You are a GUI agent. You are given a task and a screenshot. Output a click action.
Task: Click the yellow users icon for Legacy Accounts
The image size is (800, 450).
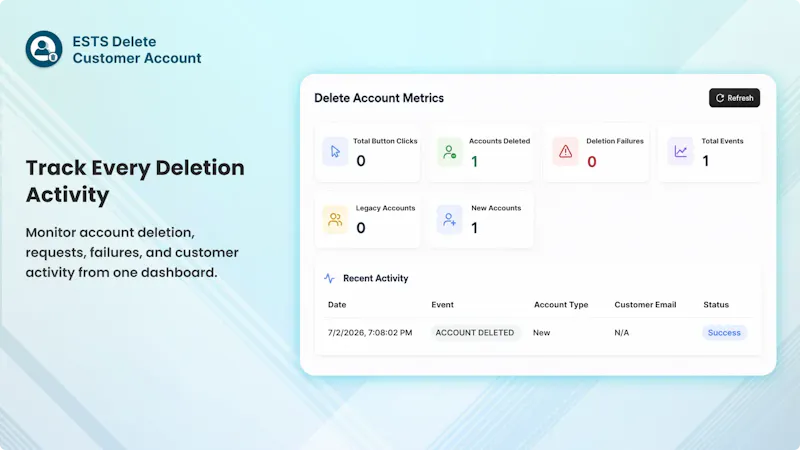pyautogui.click(x=335, y=219)
